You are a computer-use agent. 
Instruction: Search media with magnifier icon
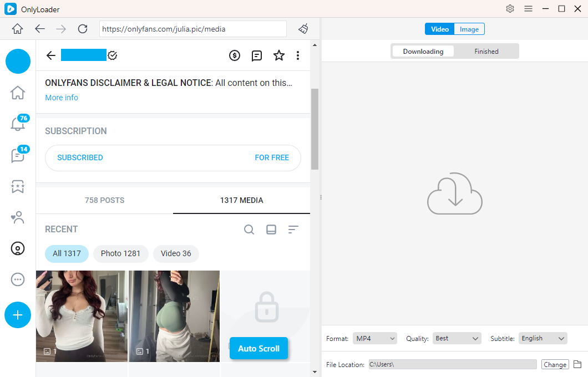(x=249, y=230)
